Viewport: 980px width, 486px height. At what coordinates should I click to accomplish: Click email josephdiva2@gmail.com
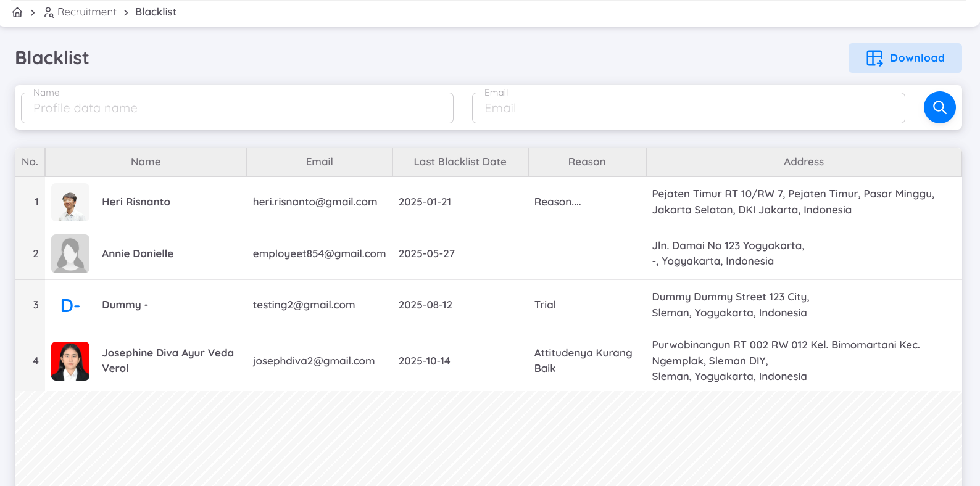314,361
